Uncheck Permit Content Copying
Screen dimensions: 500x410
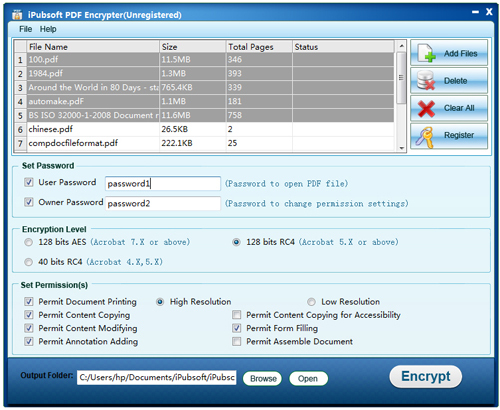click(29, 315)
